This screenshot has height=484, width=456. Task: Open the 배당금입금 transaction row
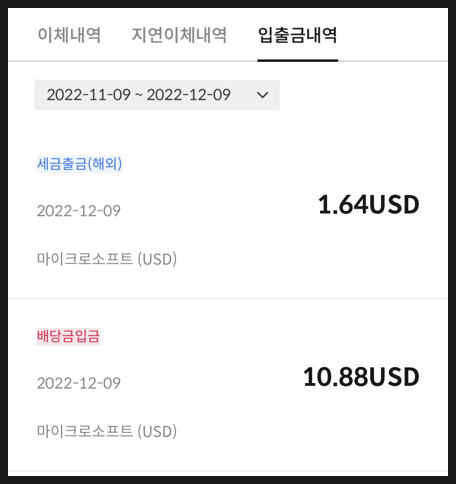[228, 385]
